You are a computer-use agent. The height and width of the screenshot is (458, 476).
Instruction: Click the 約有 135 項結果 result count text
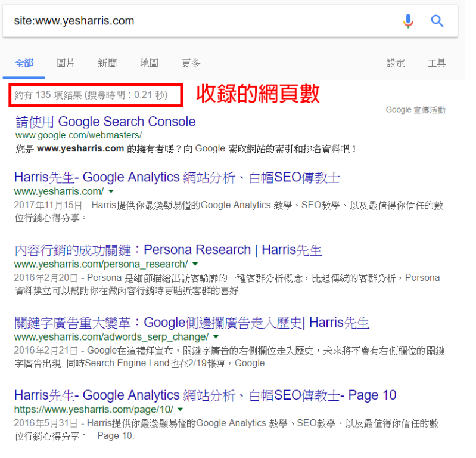pyautogui.click(x=91, y=95)
